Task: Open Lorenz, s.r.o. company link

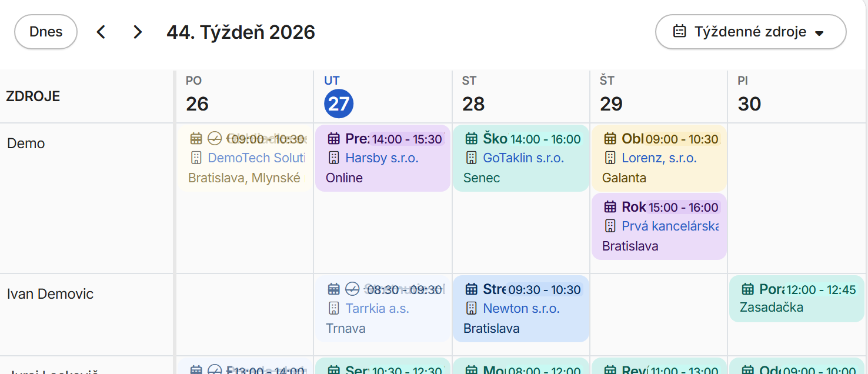Action: click(x=659, y=158)
